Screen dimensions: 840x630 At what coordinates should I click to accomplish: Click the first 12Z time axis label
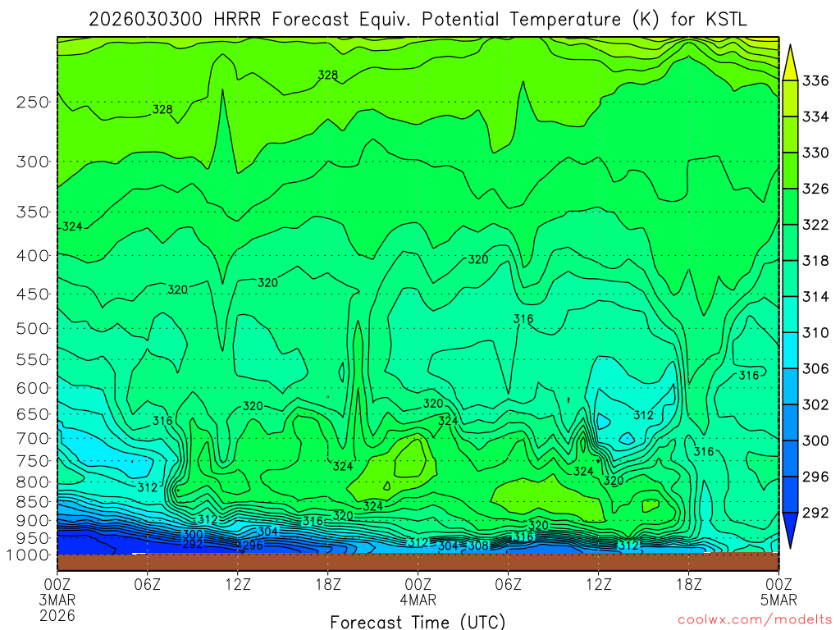click(237, 583)
